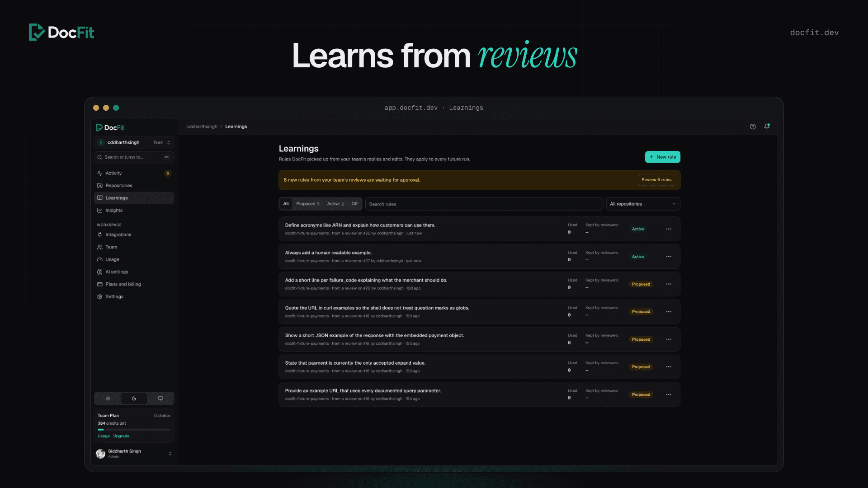Expand the Siddharth Singh account menu
Viewport: 868px width, 488px height.
134,454
